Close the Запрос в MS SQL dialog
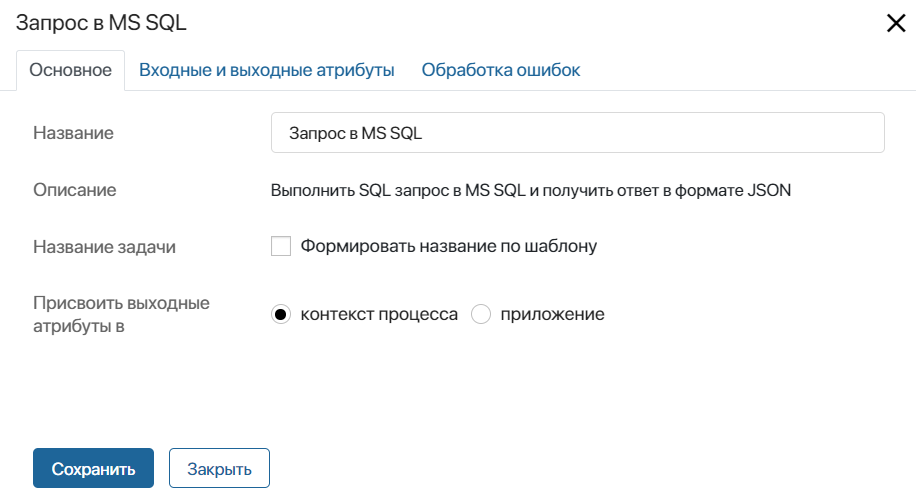 point(896,23)
